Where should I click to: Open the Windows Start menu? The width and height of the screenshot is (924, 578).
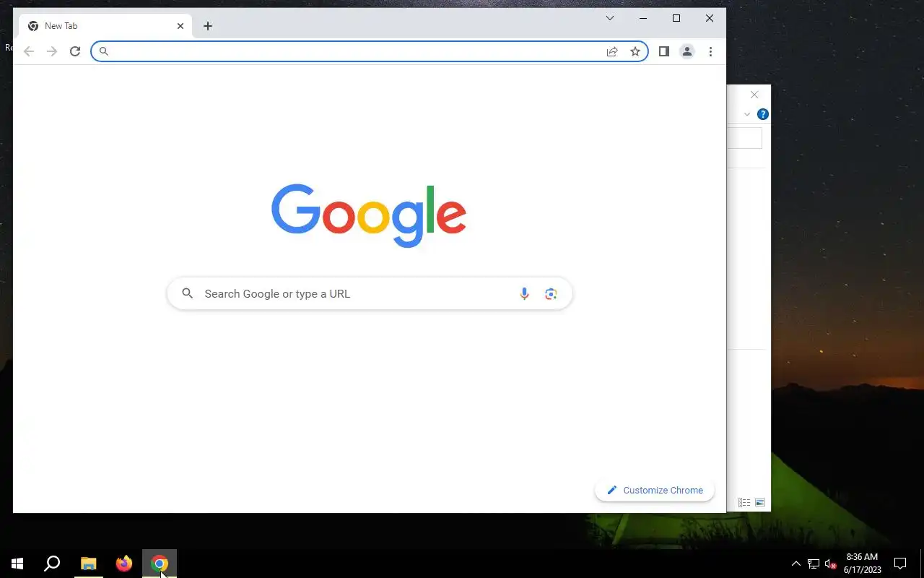[17, 564]
